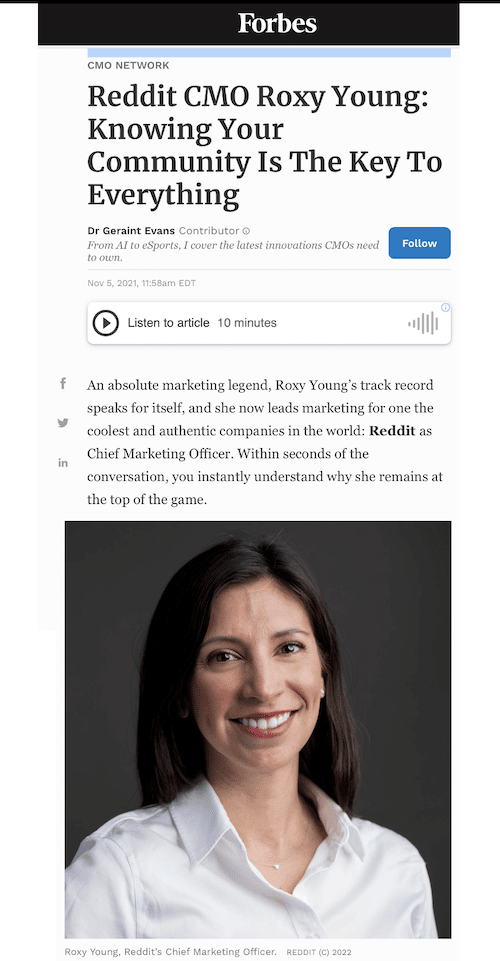Share article via LinkedIn icon
The width and height of the screenshot is (500, 961).
pos(62,462)
